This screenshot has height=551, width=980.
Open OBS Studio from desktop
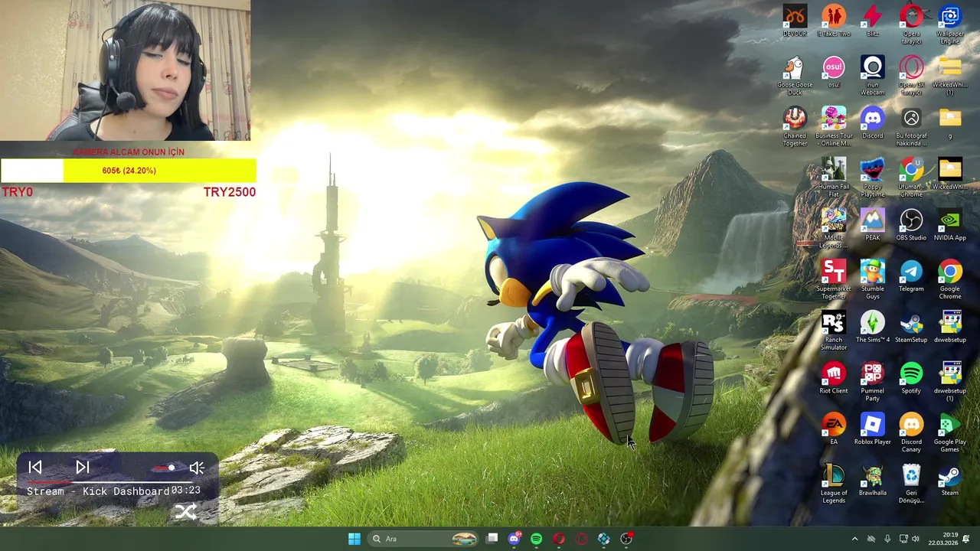[x=911, y=224]
